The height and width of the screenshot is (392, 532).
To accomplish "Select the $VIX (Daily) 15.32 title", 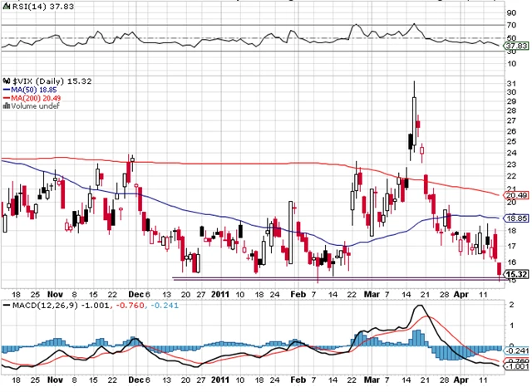I will 52,81.
